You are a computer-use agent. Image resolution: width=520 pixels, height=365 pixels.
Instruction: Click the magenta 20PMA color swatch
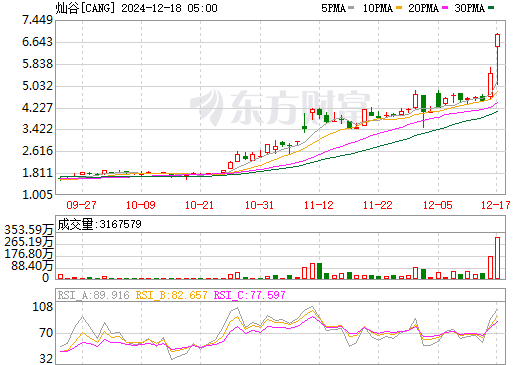(445, 8)
